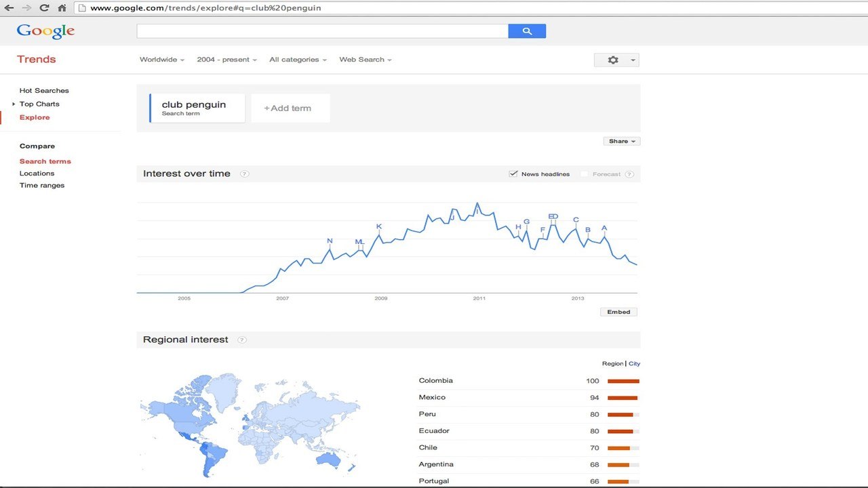This screenshot has width=868, height=488.
Task: Select Explore in the sidebar
Action: tap(35, 117)
